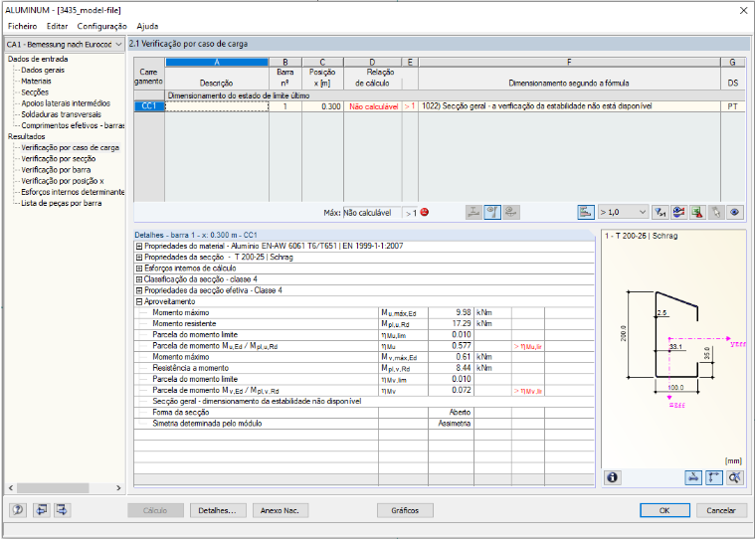The height and width of the screenshot is (539, 756).
Task: Close the ALUMINUM window
Action: pos(743,10)
